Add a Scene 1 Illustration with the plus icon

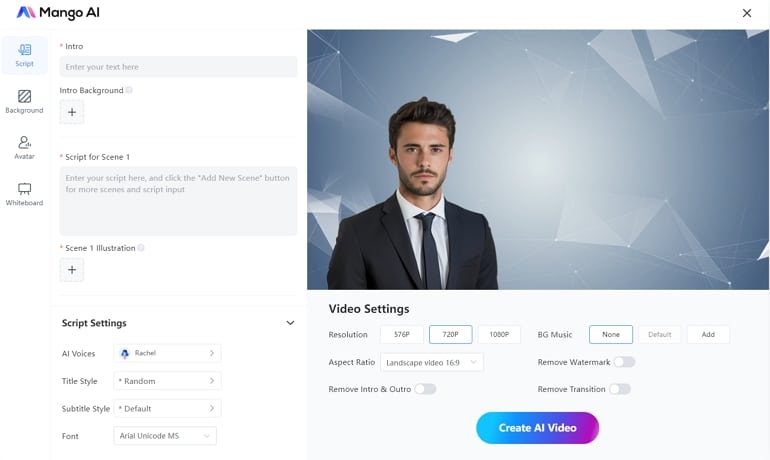pos(72,269)
